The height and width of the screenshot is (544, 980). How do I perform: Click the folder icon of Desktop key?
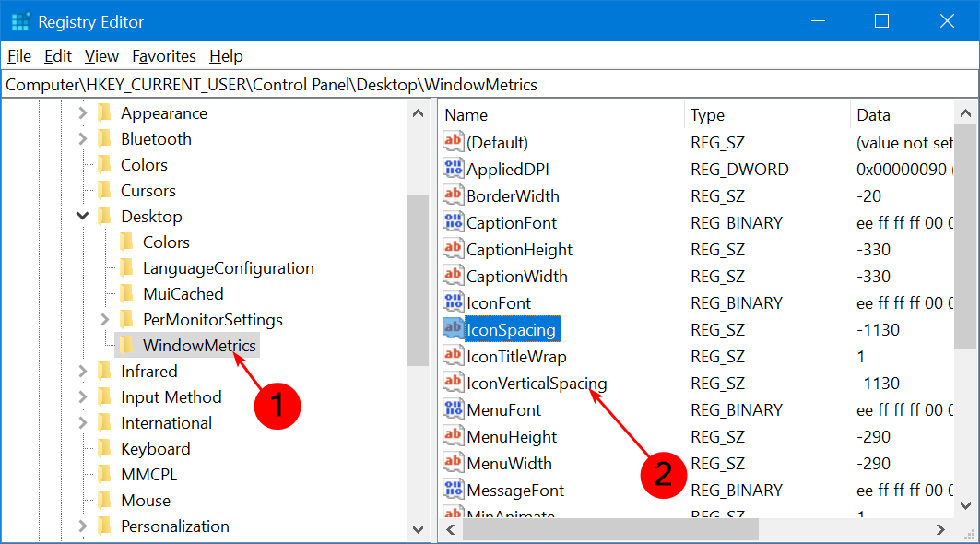104,217
